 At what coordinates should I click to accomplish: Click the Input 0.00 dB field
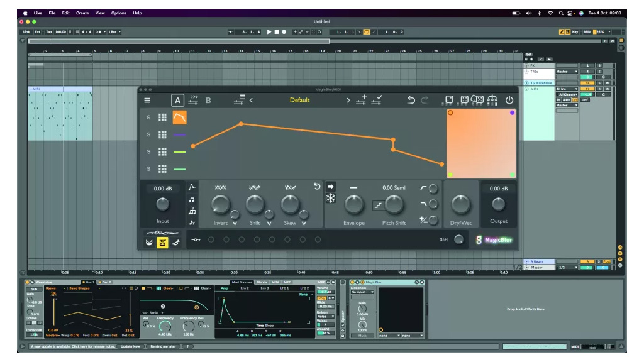(163, 189)
